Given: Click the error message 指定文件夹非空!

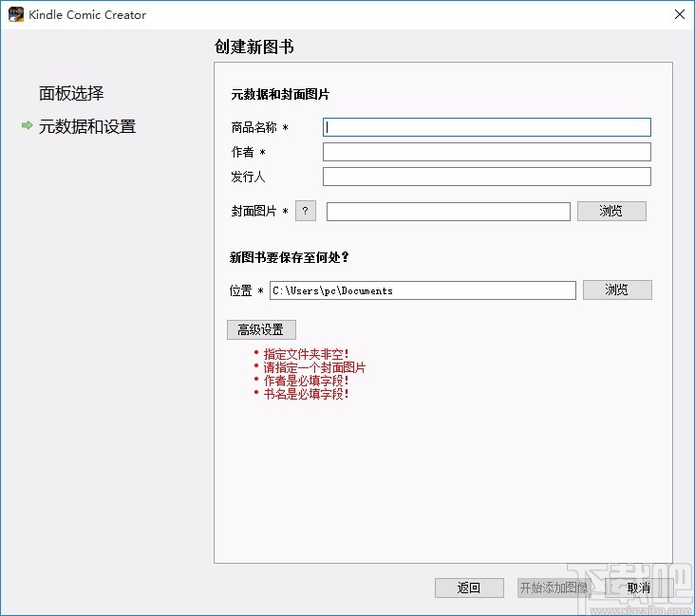Looking at the screenshot, I should click(x=306, y=354).
